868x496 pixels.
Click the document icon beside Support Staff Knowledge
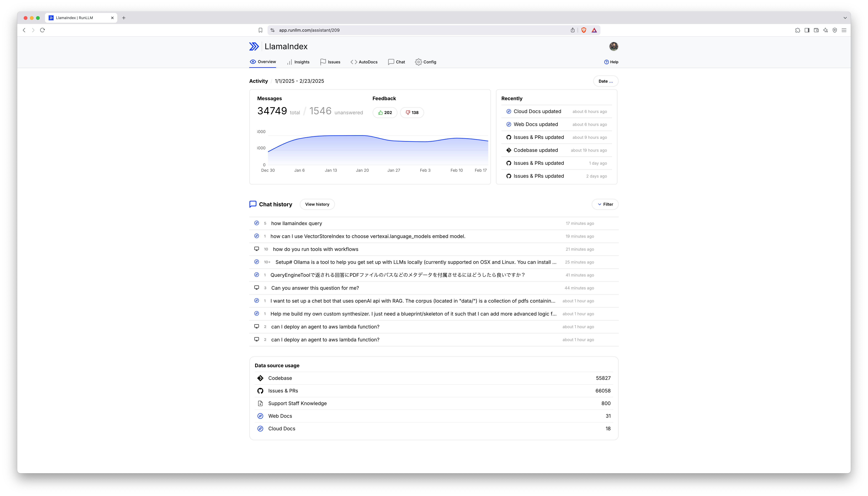tap(260, 403)
